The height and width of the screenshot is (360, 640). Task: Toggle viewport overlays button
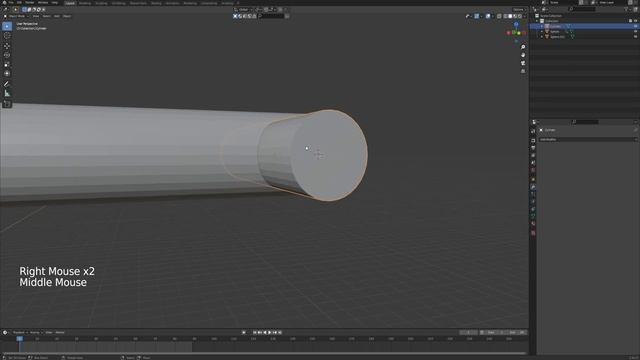tap(488, 16)
